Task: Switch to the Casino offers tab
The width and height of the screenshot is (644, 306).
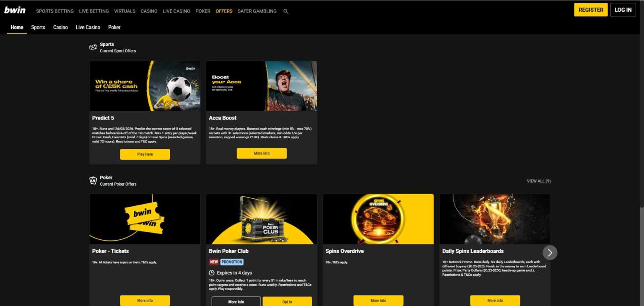Action: [60, 27]
